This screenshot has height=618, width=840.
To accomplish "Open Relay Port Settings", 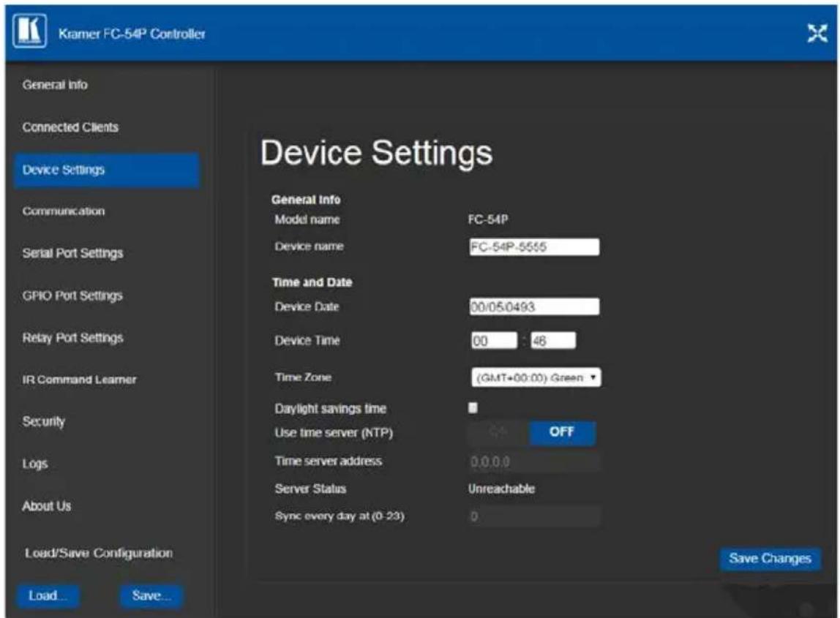I will pyautogui.click(x=72, y=337).
